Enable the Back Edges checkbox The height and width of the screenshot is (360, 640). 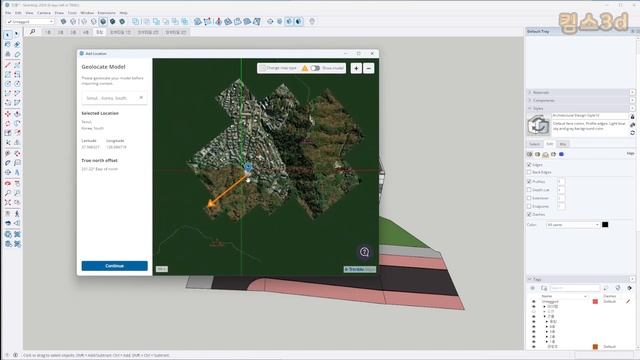[529, 173]
